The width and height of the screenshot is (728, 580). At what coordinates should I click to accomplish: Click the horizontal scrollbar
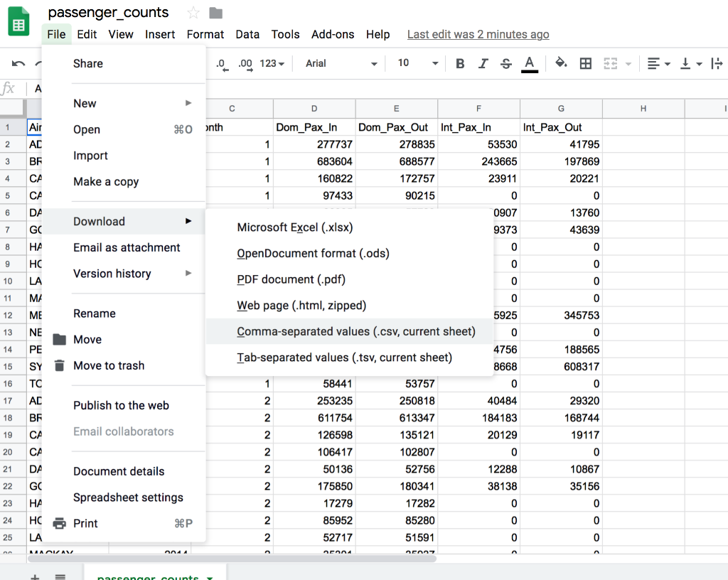click(x=232, y=559)
